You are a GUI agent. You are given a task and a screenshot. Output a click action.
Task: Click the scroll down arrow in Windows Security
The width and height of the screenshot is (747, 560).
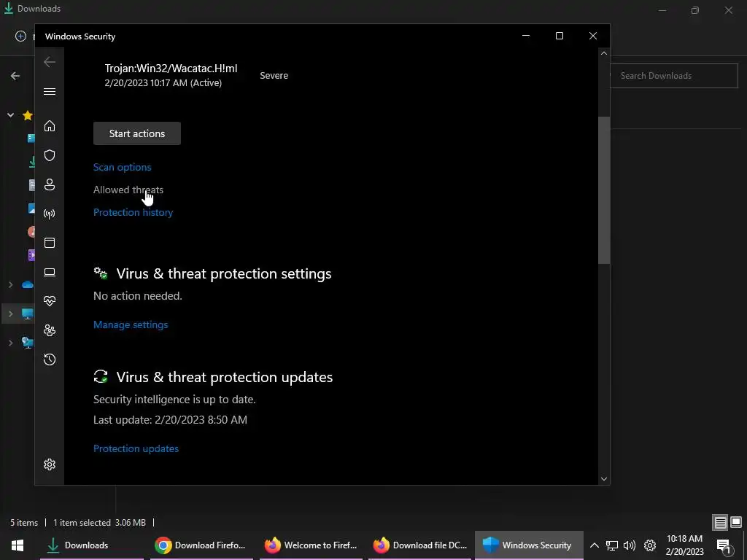[604, 479]
